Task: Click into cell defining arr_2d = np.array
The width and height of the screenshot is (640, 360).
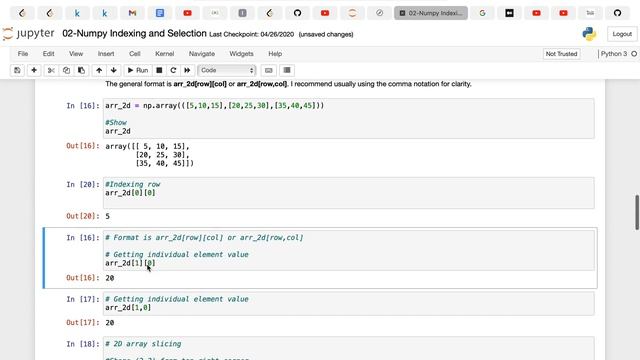Action: 349,118
